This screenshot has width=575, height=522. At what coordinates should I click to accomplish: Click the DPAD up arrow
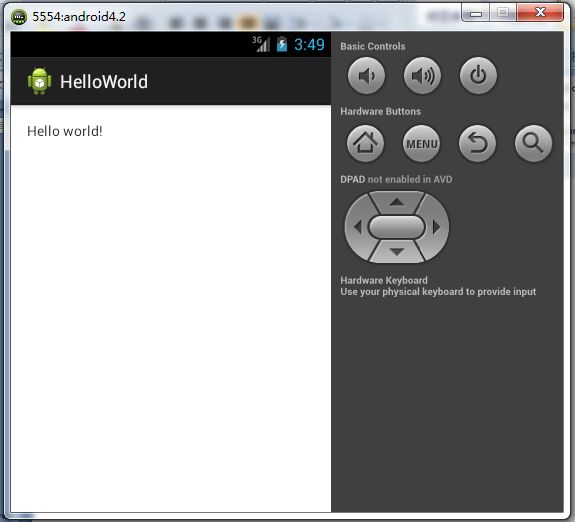[397, 202]
